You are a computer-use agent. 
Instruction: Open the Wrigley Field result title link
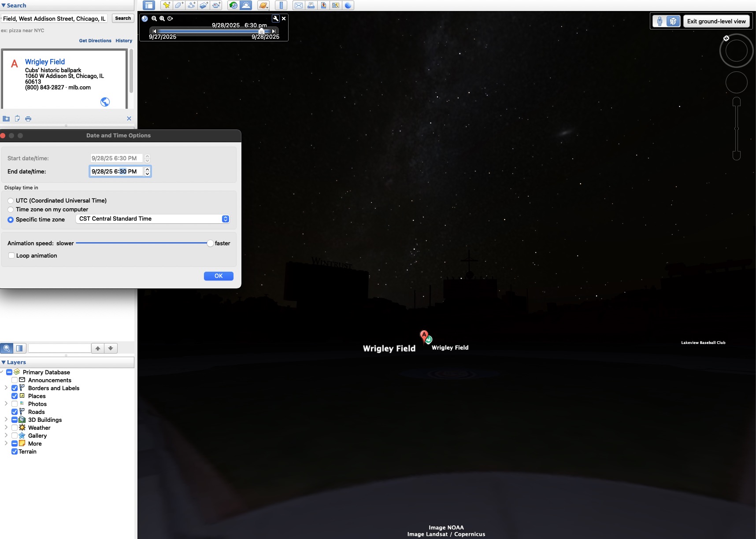45,62
